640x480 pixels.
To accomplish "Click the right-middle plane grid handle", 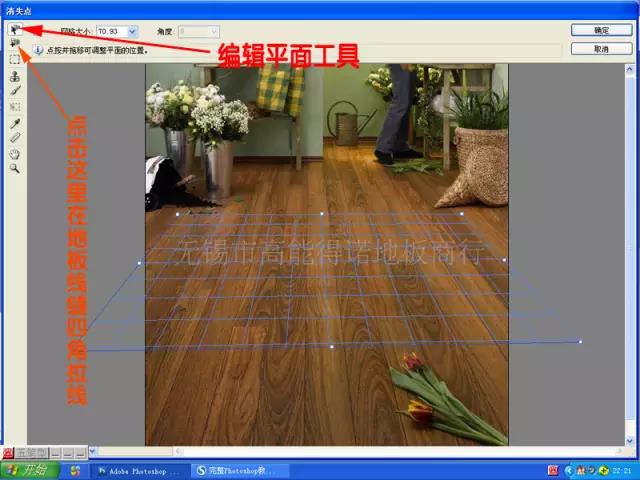I will coord(504,260).
